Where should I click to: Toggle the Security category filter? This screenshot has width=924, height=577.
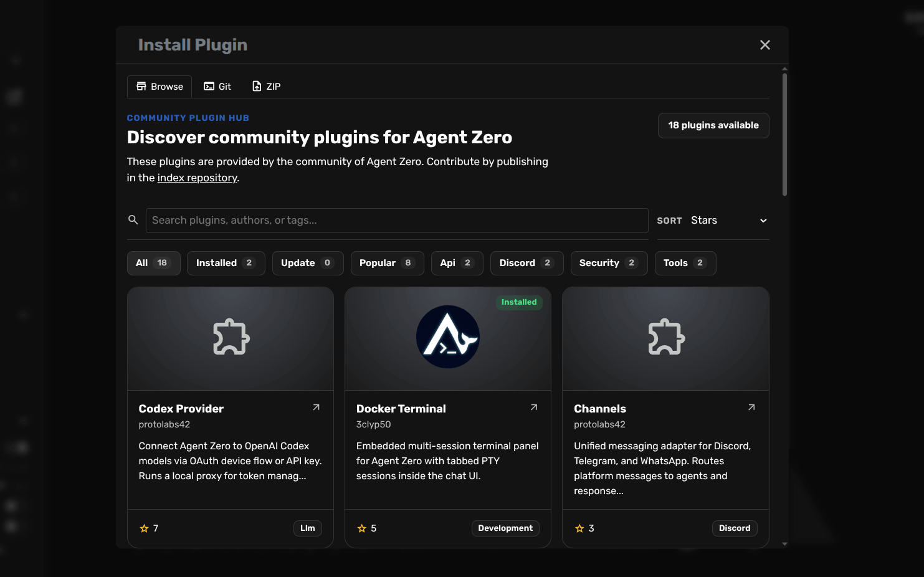(609, 263)
